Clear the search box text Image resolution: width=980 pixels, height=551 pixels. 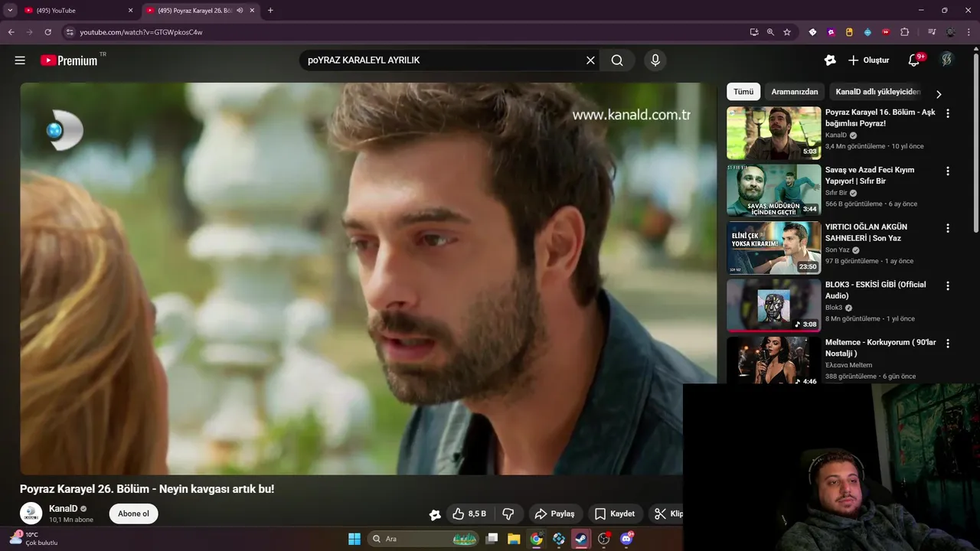click(x=590, y=60)
